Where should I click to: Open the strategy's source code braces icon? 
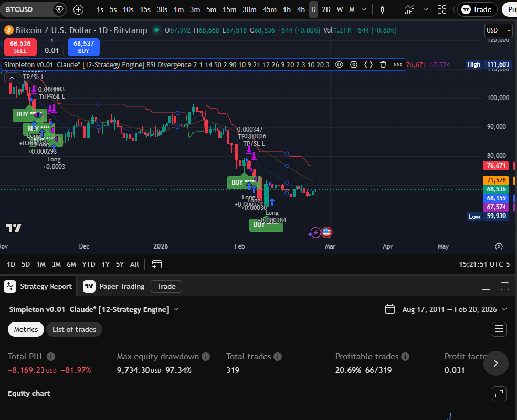pyautogui.click(x=368, y=64)
